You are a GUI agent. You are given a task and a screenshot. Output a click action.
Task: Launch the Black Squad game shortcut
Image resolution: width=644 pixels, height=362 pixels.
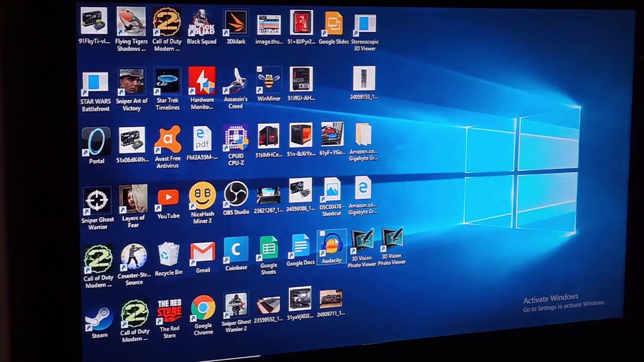202,26
